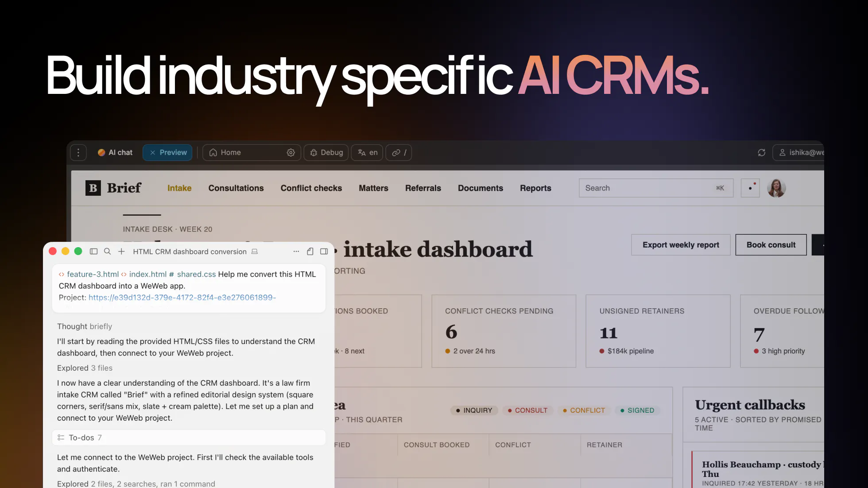Go to Conflict checks
This screenshot has height=488, width=868.
311,188
